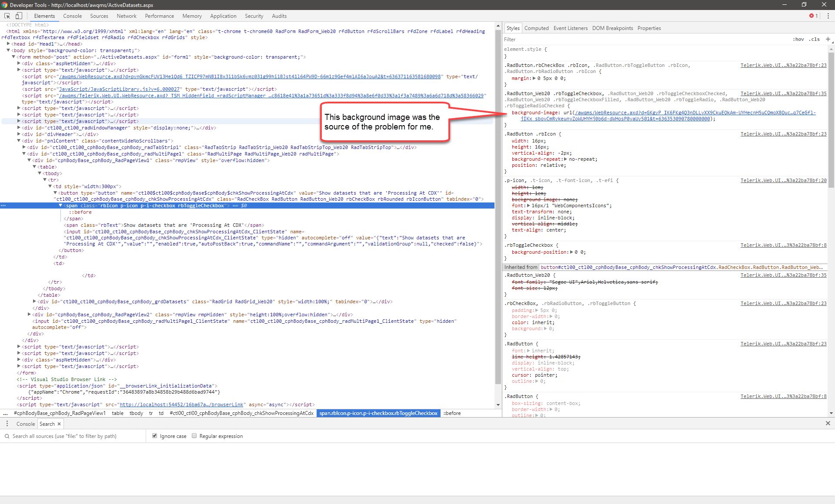835x504 pixels.
Task: Open the Computed styles tab
Action: pyautogui.click(x=536, y=28)
